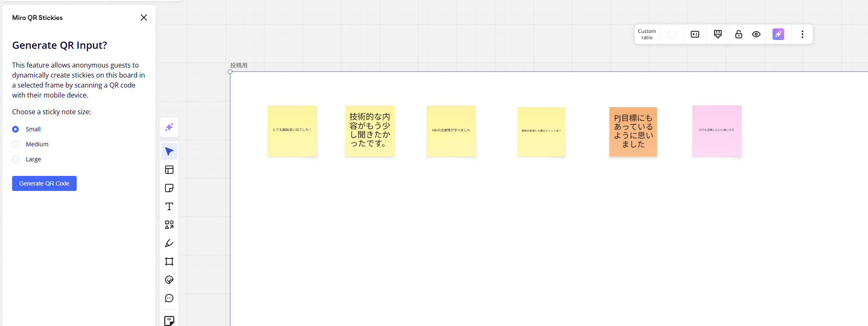Click the frame's top-left corner handle

point(230,72)
